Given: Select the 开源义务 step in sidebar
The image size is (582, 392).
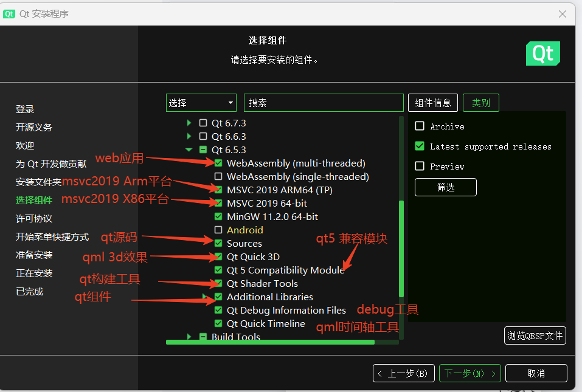Looking at the screenshot, I should pos(34,128).
